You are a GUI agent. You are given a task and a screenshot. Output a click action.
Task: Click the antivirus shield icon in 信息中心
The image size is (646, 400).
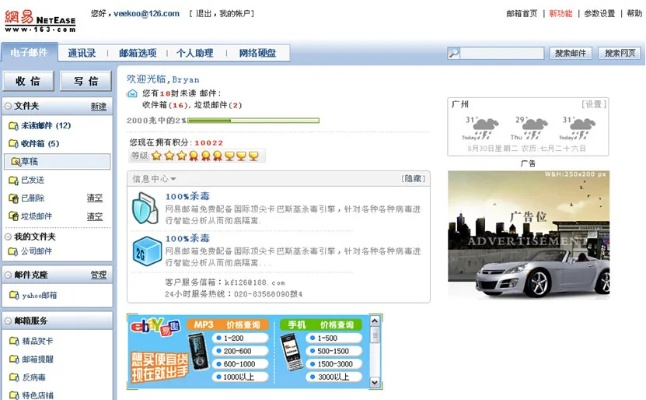click(145, 208)
